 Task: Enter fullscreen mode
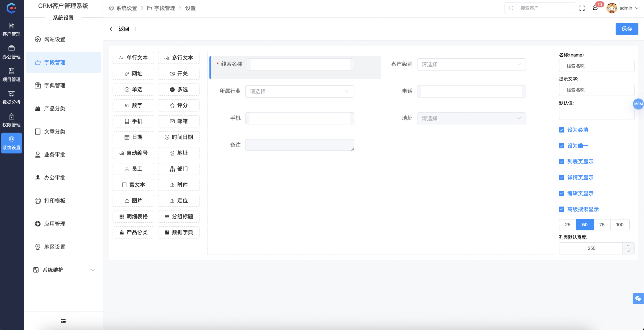[x=582, y=8]
